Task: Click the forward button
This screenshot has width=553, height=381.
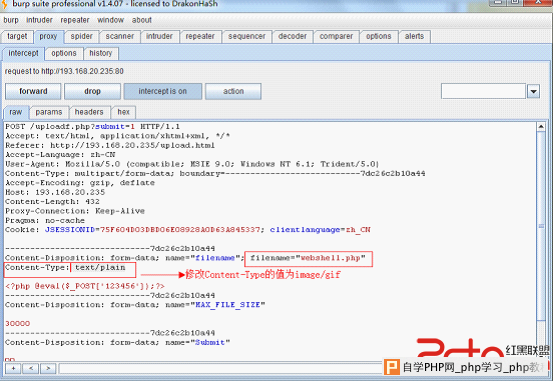Action: tap(33, 91)
